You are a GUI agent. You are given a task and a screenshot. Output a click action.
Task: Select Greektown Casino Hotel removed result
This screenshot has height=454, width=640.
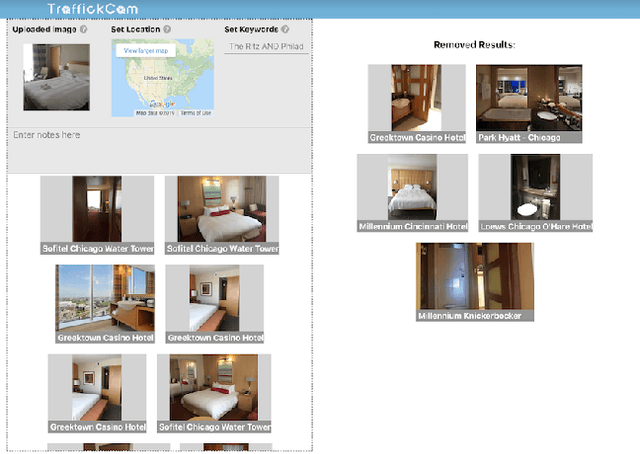[416, 98]
